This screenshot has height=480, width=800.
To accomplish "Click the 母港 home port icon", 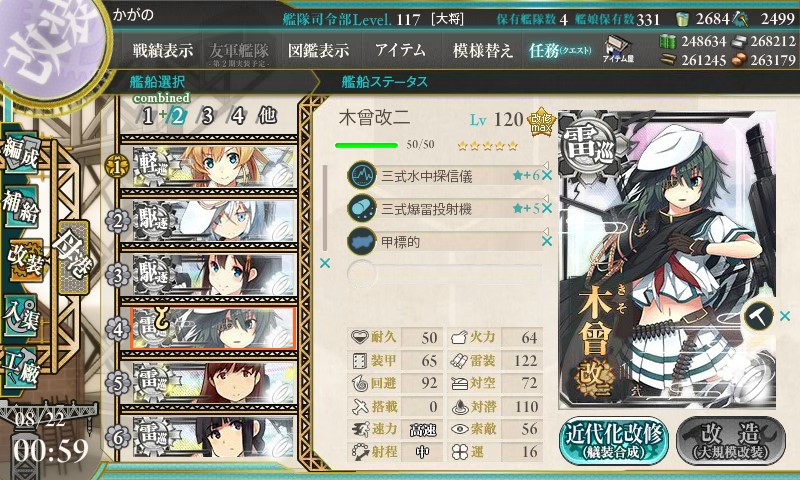I will 73,257.
